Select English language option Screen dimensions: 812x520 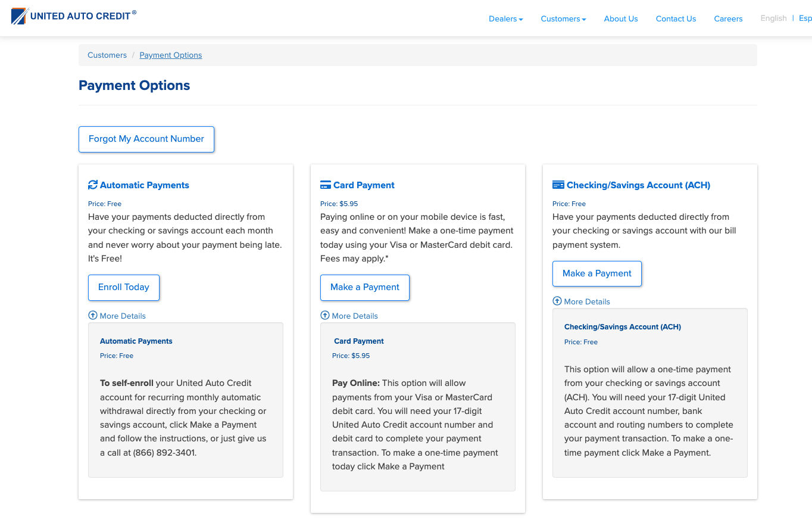coord(774,18)
